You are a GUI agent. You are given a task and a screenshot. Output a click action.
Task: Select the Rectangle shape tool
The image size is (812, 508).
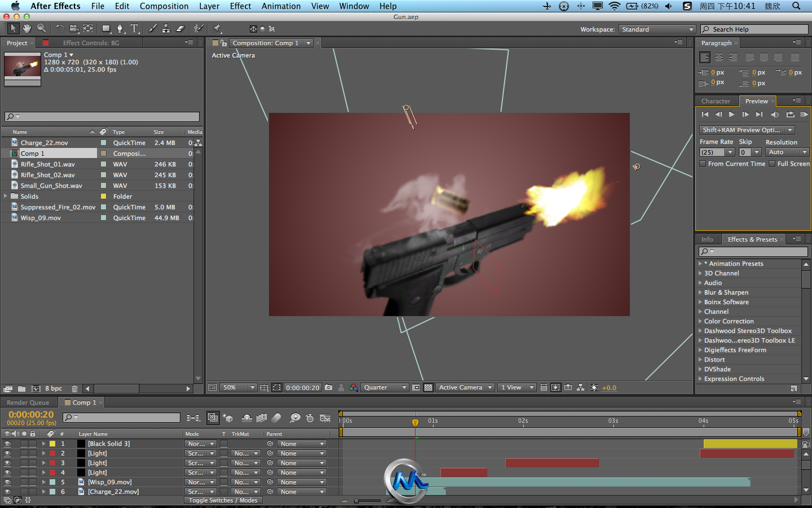[106, 28]
